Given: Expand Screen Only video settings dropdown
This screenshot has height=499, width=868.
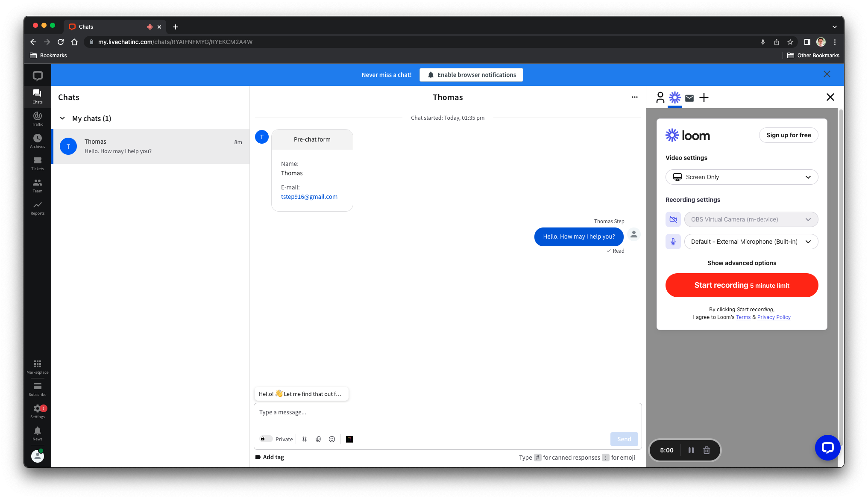Looking at the screenshot, I should 742,177.
